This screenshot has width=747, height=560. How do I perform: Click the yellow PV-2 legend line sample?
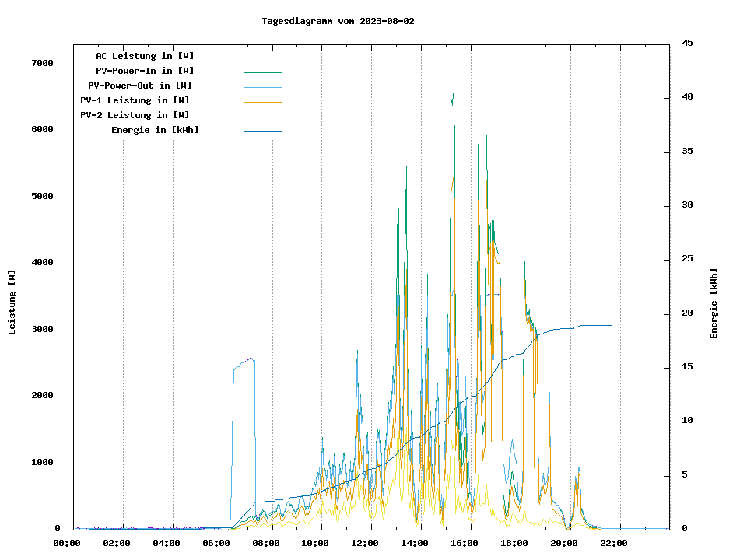[262, 117]
